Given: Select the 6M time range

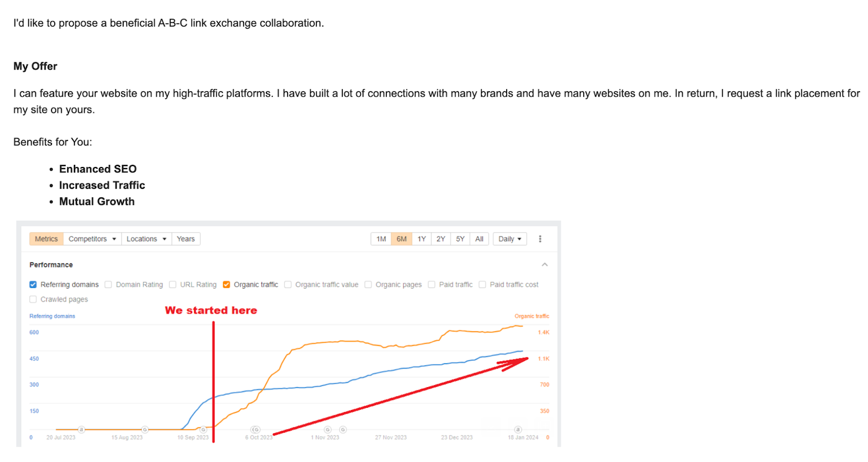Looking at the screenshot, I should pos(401,239).
